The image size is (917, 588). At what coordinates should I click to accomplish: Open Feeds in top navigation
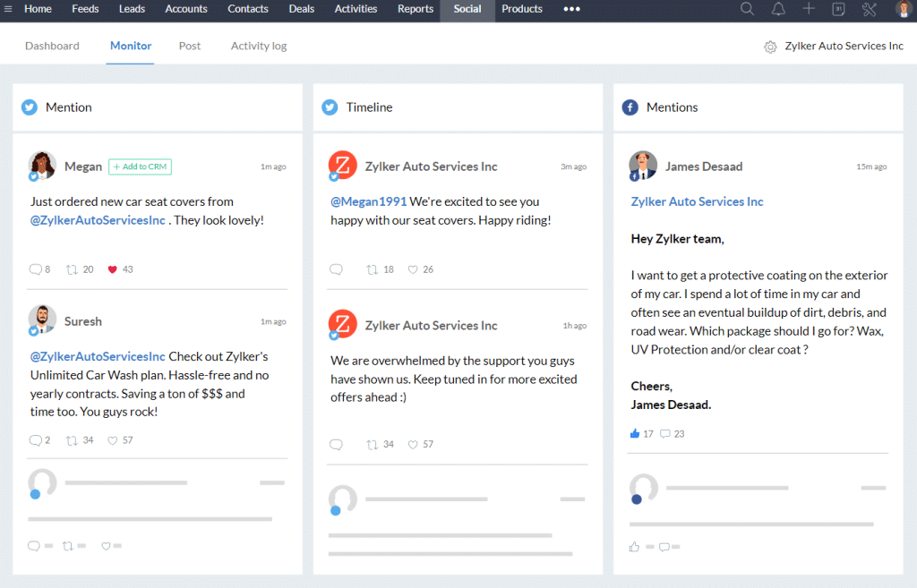(85, 9)
